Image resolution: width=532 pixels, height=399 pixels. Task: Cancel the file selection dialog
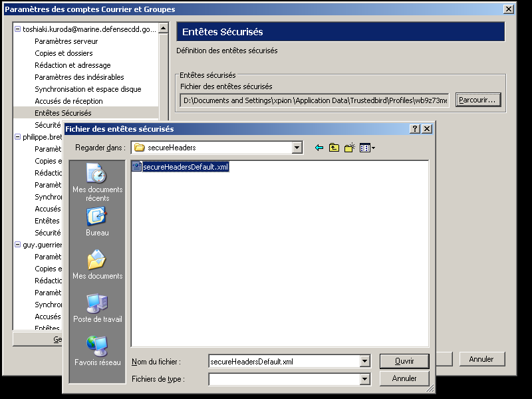click(x=404, y=378)
